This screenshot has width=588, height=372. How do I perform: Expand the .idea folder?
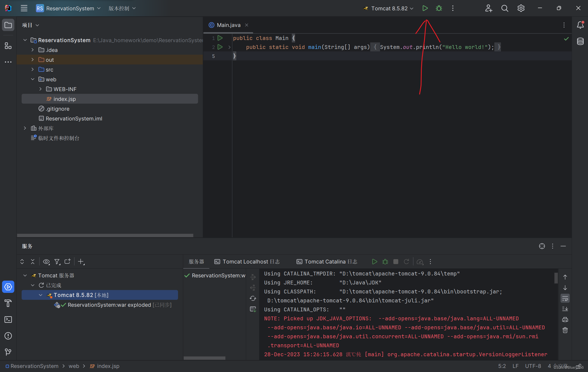32,50
